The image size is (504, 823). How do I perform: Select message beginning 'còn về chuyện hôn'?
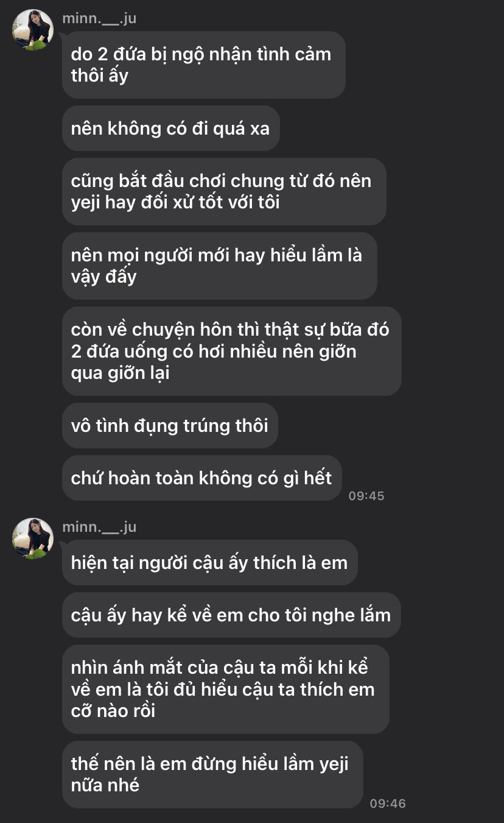[232, 351]
